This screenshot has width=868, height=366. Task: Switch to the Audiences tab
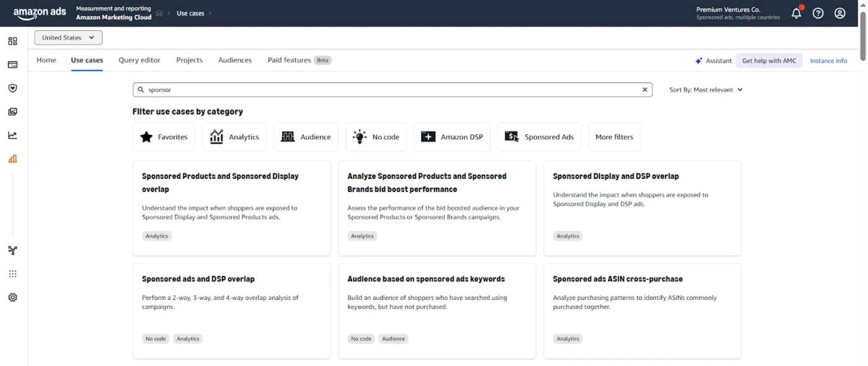(235, 60)
